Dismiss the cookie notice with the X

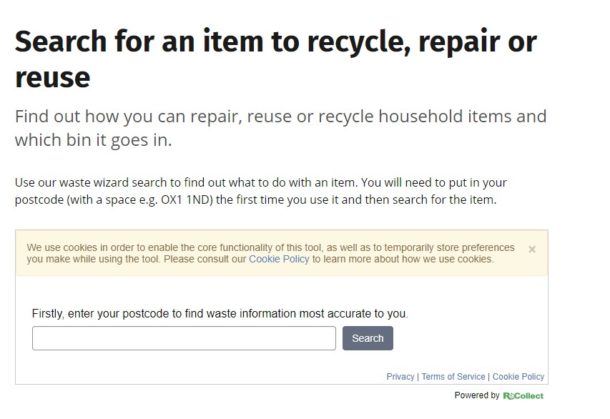point(532,249)
